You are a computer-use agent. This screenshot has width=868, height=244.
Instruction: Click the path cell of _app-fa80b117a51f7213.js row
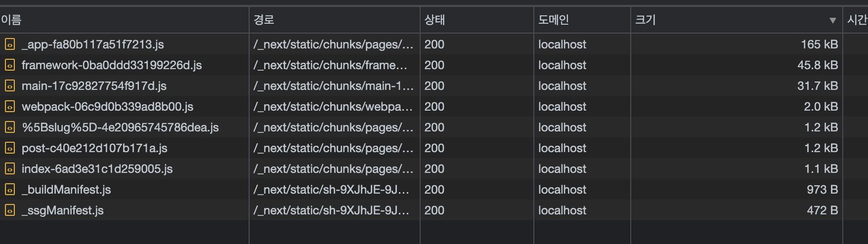pos(335,44)
